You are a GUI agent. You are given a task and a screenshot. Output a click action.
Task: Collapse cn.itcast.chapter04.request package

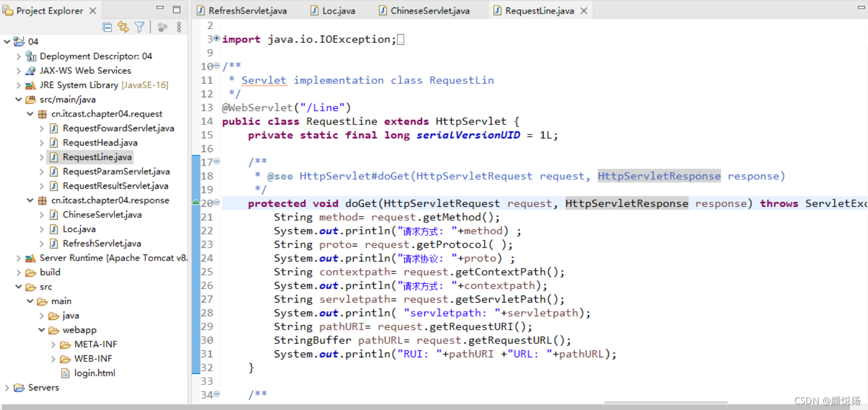click(30, 114)
